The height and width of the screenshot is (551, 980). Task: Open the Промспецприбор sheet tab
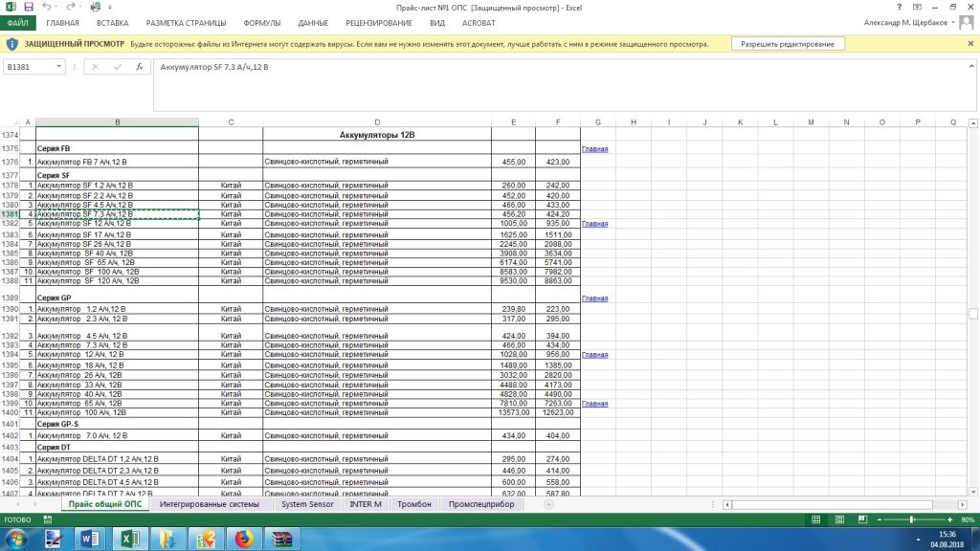point(481,504)
